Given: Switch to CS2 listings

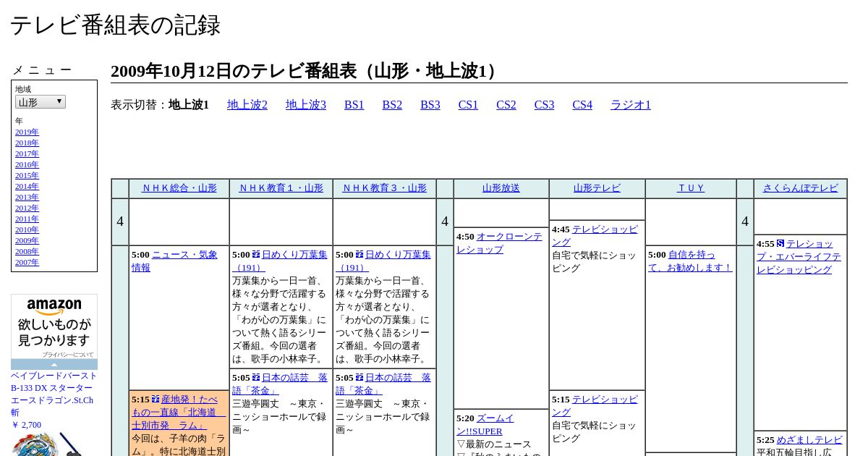Looking at the screenshot, I should (506, 105).
